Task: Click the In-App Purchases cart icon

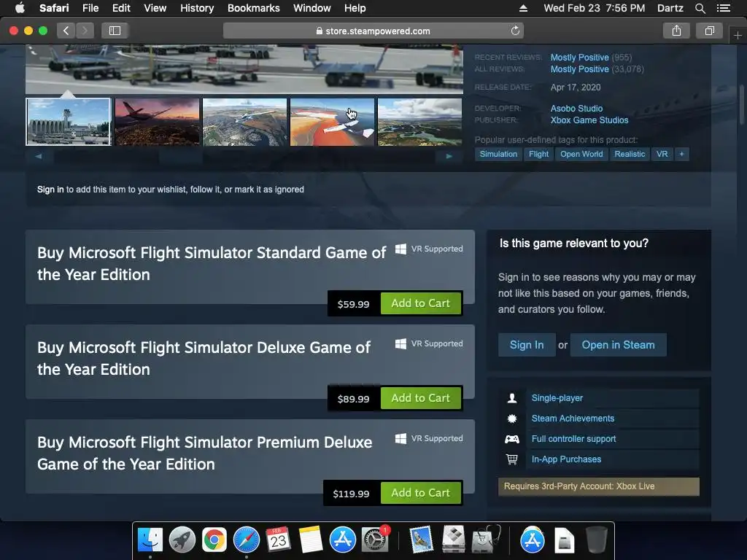Action: [x=512, y=459]
